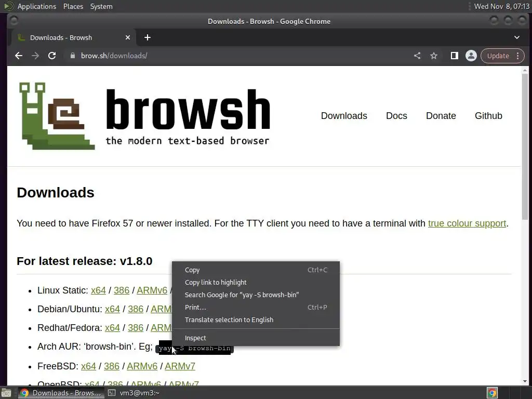Close the Downloads - Browsh tab

pos(128,37)
